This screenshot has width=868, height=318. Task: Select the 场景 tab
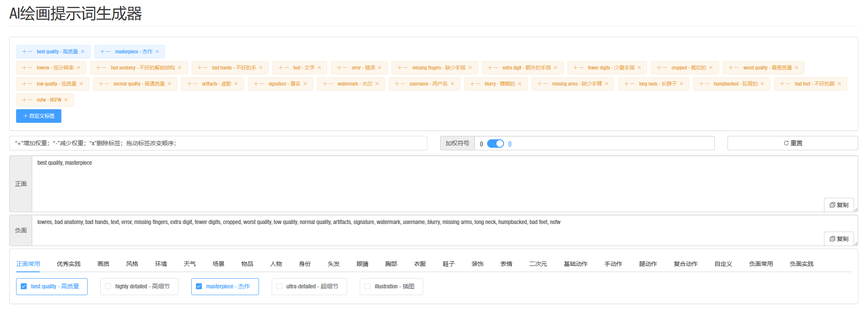[x=218, y=264]
